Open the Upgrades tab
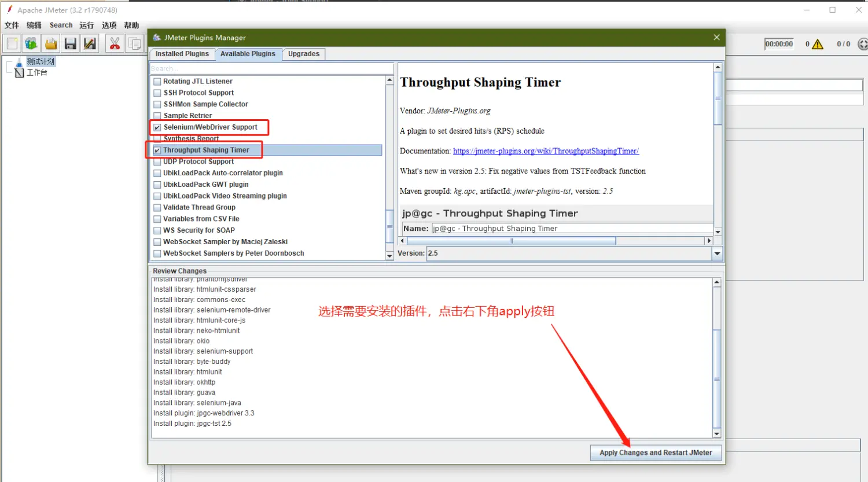868x482 pixels. (x=304, y=53)
